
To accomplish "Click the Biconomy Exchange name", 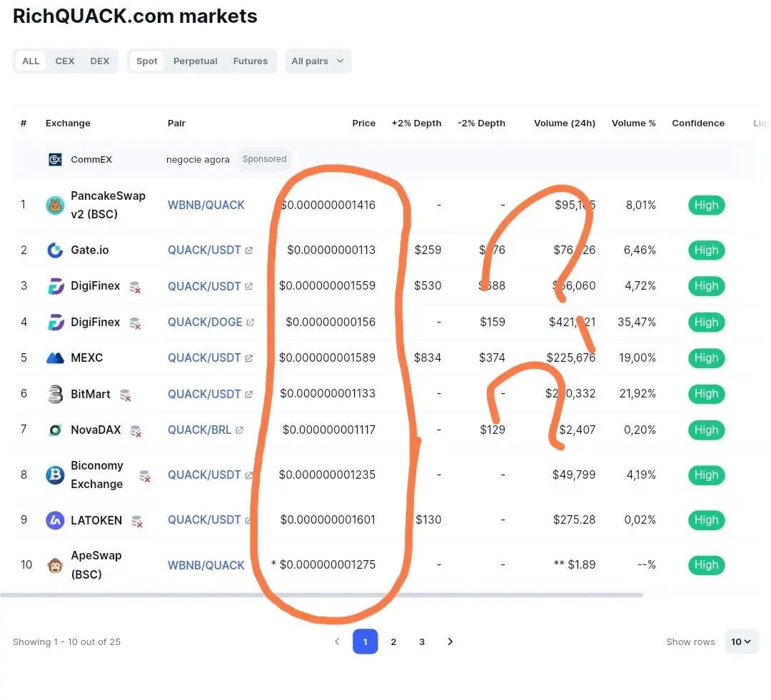I will pyautogui.click(x=97, y=475).
